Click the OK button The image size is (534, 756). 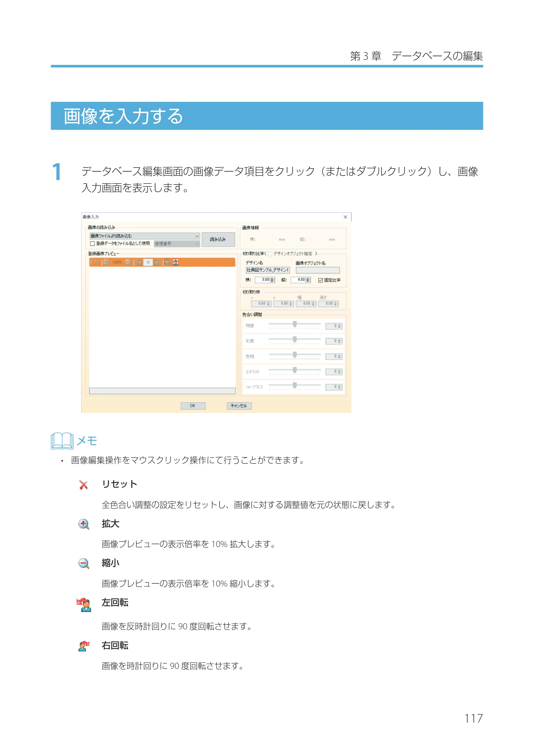[193, 406]
